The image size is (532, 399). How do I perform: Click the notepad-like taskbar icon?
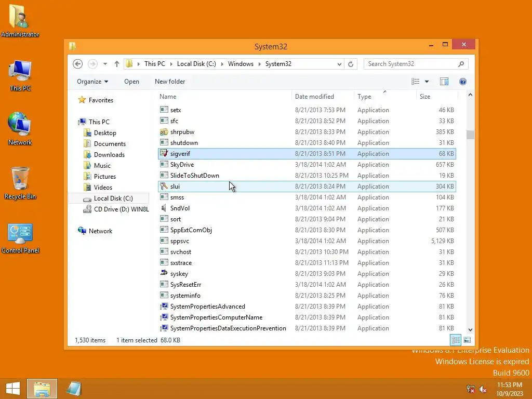(x=73, y=389)
